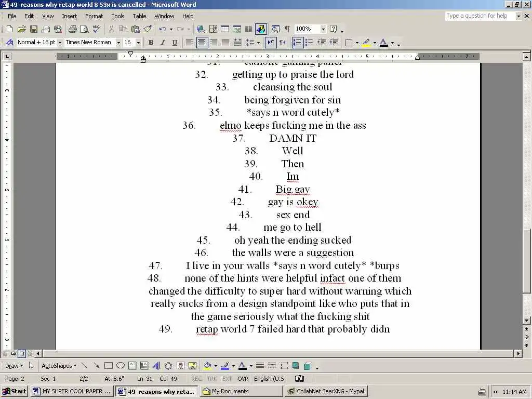Open Document Map icon
532x399 pixels.
[x=275, y=29]
